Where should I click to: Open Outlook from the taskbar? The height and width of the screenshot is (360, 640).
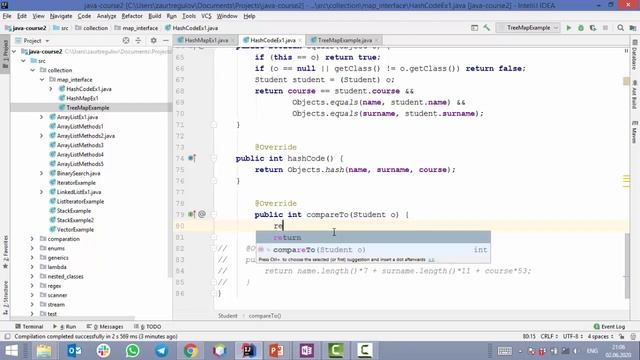point(74,351)
